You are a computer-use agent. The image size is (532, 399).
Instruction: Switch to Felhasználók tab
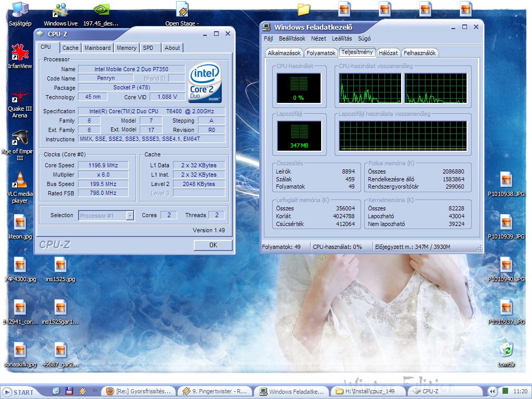click(420, 53)
